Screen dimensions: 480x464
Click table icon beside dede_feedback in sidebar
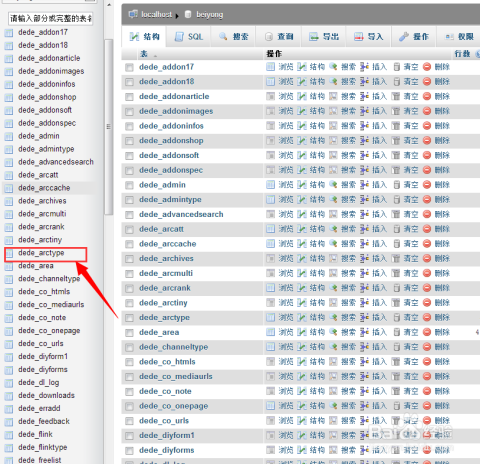9,422
